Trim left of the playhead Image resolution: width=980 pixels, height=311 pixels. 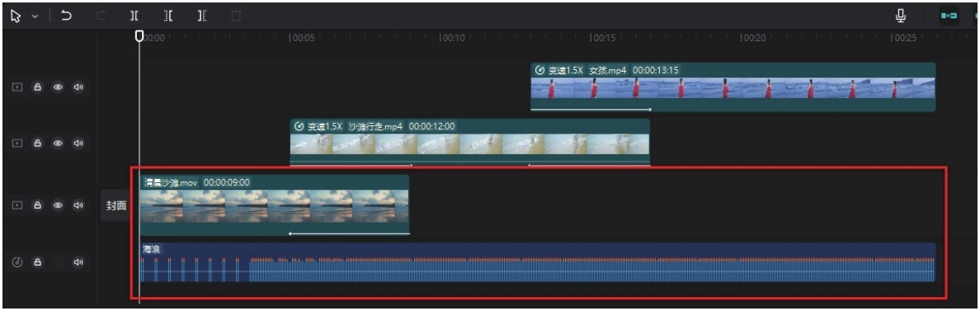168,16
